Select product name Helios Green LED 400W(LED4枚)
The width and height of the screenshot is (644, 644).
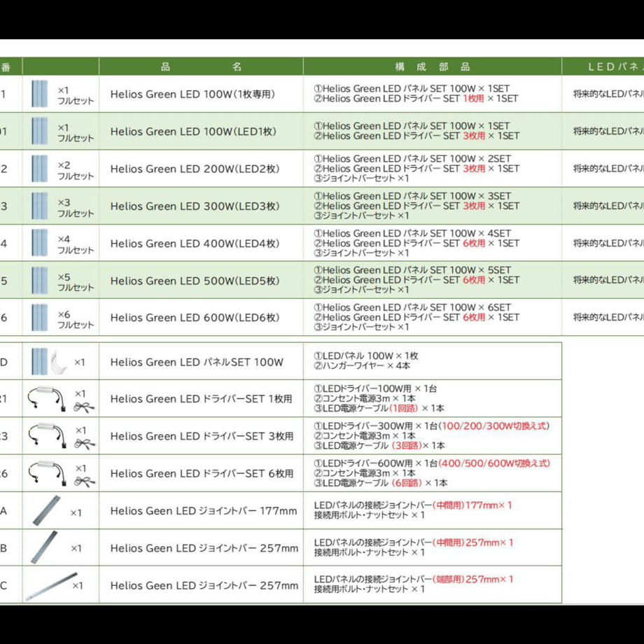(x=195, y=244)
